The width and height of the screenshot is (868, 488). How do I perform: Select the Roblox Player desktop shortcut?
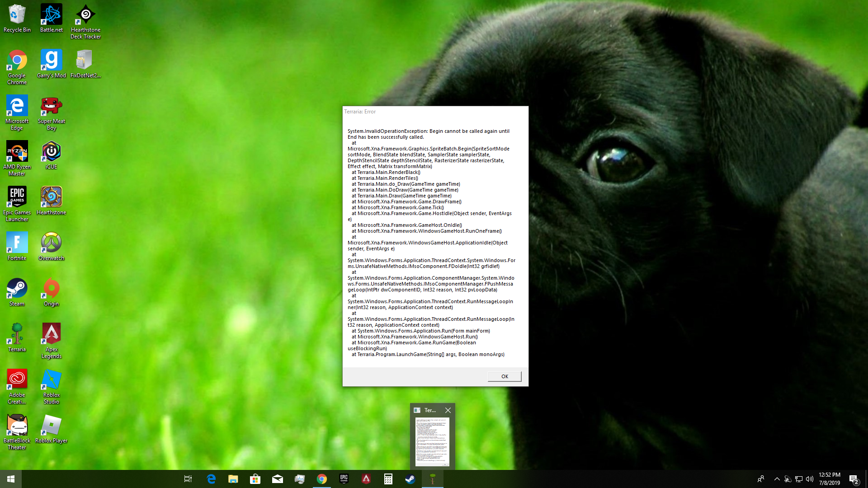52,429
